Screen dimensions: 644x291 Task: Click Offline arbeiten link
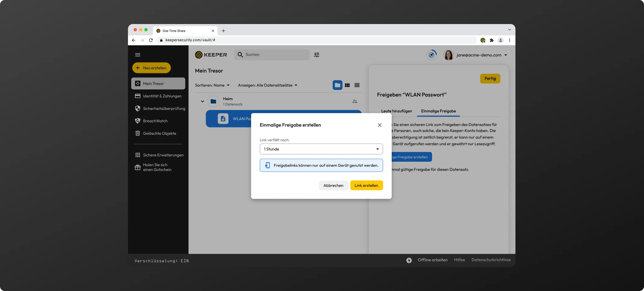click(x=433, y=260)
